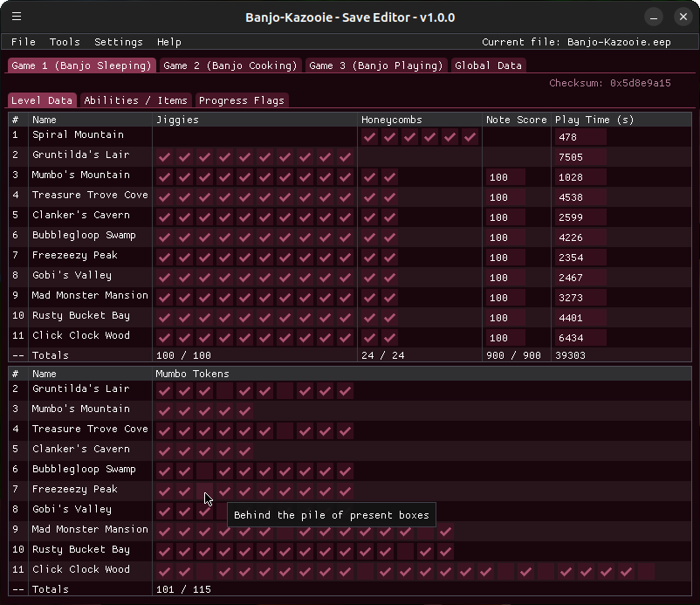The height and width of the screenshot is (605, 700).
Task: Uncheck first Mad Monster Mansion jiggy checkbox
Action: [x=165, y=298]
